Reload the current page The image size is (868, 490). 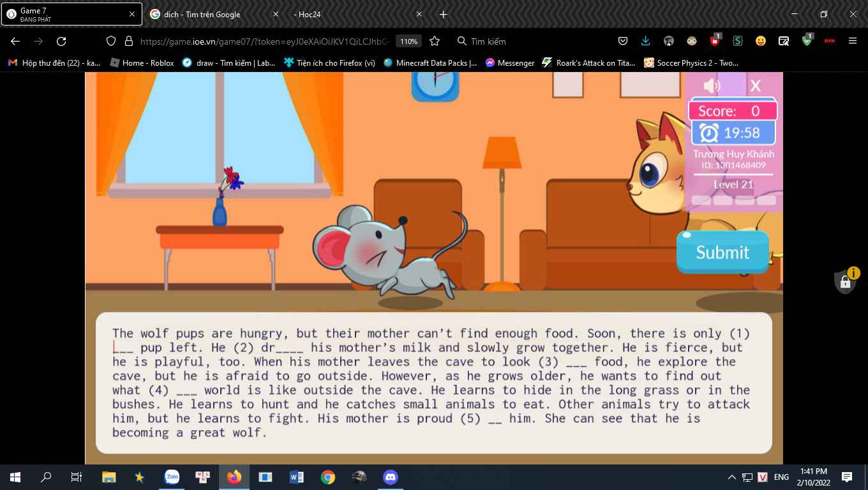pos(61,41)
